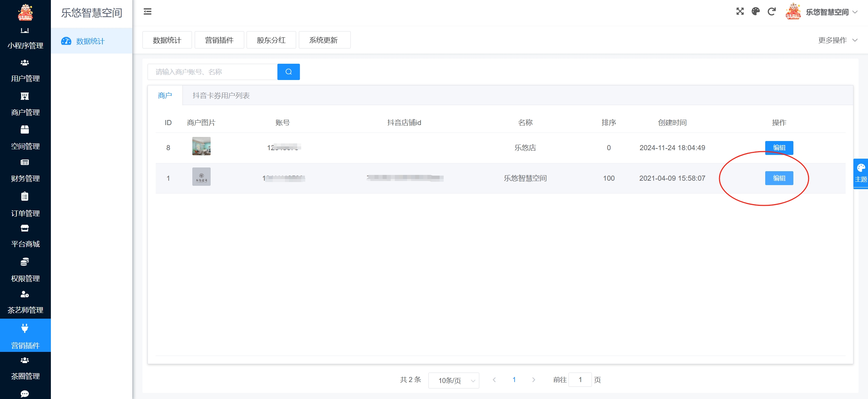Image resolution: width=868 pixels, height=399 pixels.
Task: Open 财务管理 in the sidebar
Action: click(x=25, y=171)
